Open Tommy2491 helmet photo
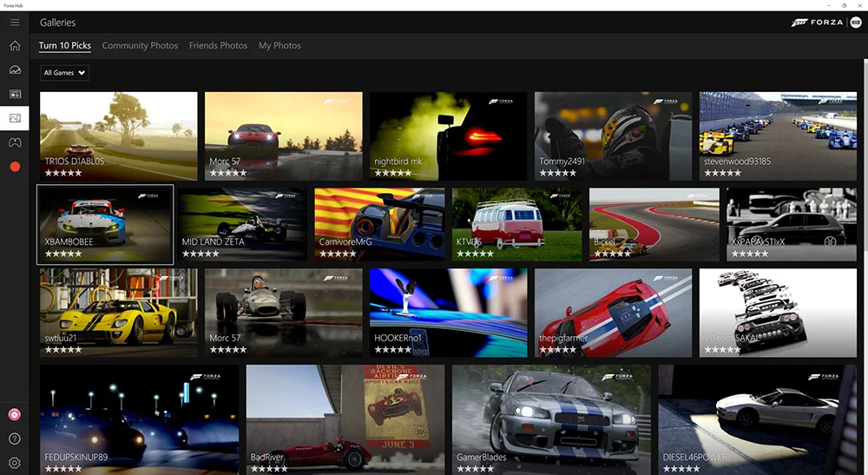868x475 pixels. click(614, 136)
